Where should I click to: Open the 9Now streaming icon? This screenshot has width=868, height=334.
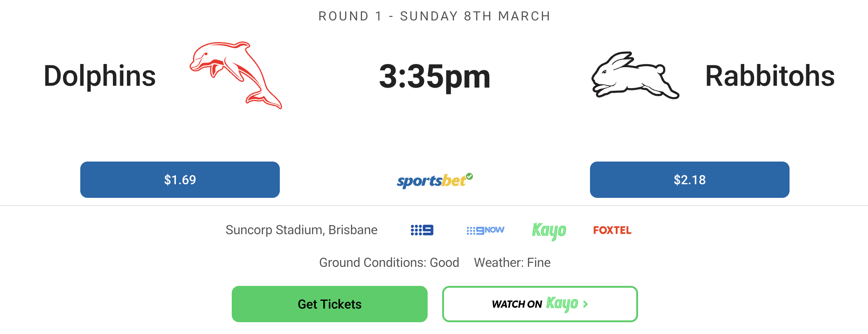[485, 231]
